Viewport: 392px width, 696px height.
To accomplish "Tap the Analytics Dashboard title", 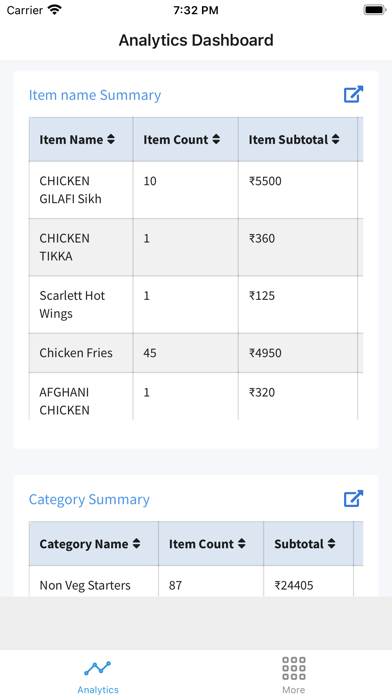I will [196, 40].
